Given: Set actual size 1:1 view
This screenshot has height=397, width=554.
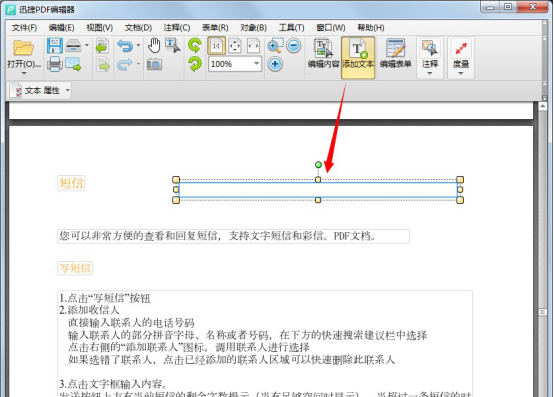Looking at the screenshot, I should pos(217,46).
